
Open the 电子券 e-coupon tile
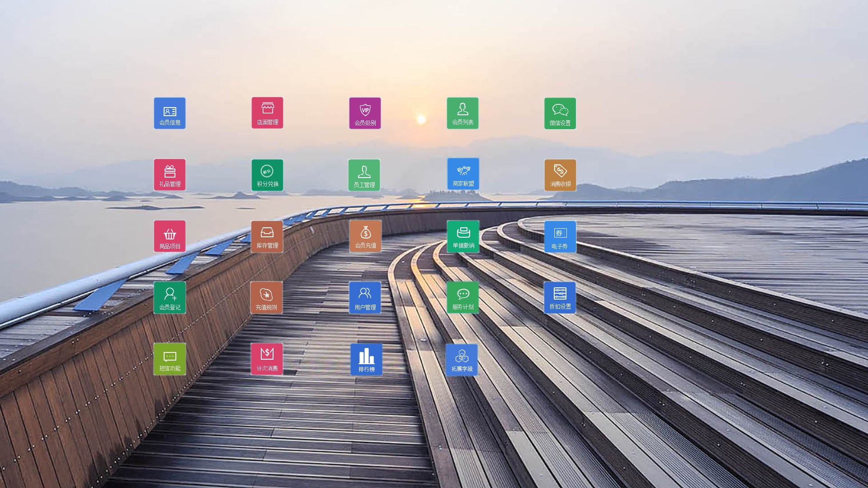coord(560,237)
